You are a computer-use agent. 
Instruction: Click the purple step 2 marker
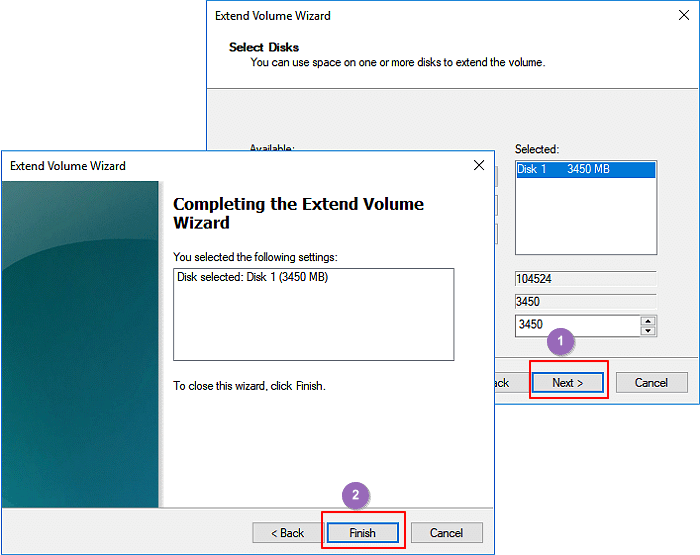[x=355, y=495]
